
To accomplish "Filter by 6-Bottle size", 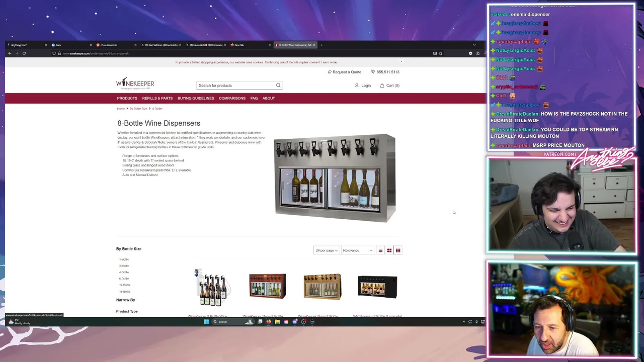I will coord(124,279).
